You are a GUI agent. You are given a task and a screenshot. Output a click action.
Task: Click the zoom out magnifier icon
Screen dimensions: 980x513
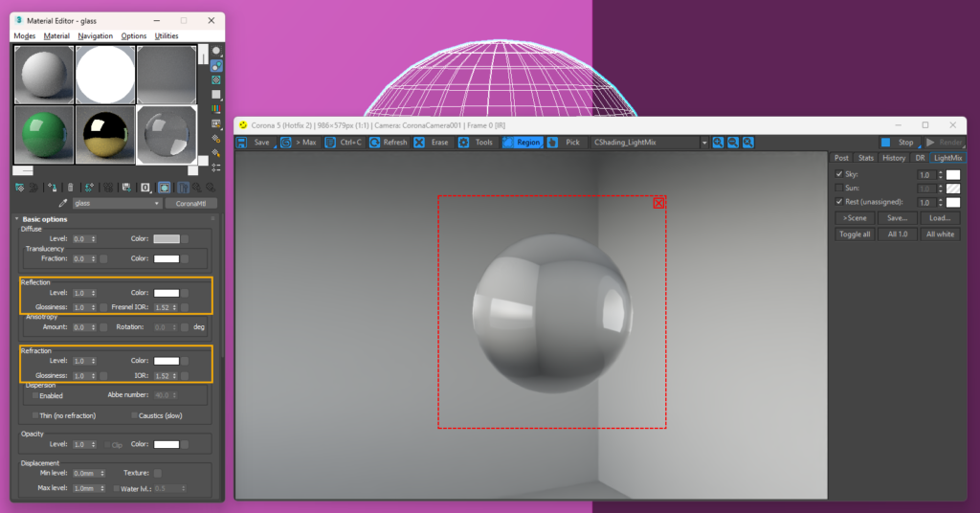pyautogui.click(x=733, y=143)
